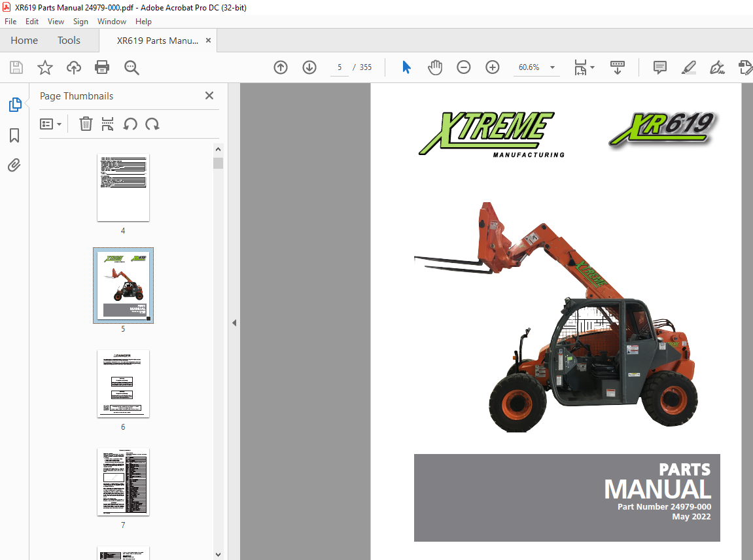Click the thumbnails scrollbar thumb

point(218,164)
